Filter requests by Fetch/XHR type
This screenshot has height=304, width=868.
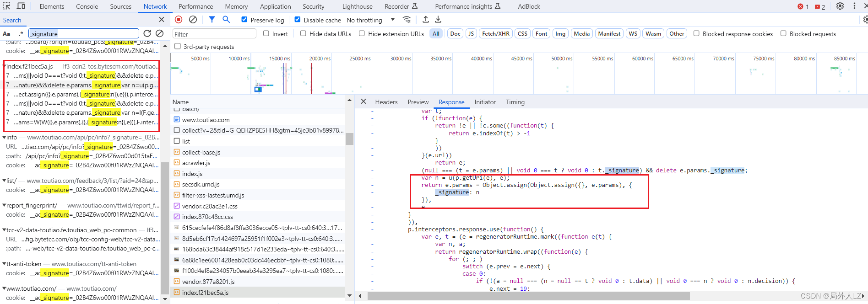pyautogui.click(x=496, y=33)
